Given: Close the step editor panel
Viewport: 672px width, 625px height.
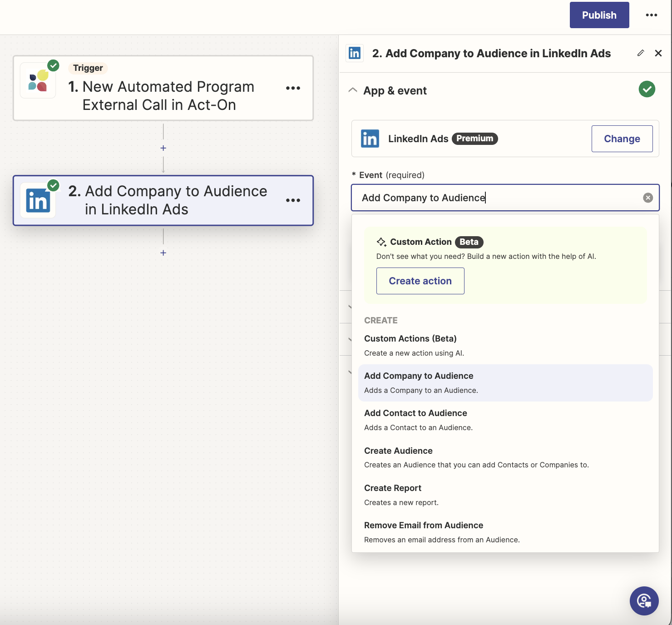Looking at the screenshot, I should (x=658, y=53).
